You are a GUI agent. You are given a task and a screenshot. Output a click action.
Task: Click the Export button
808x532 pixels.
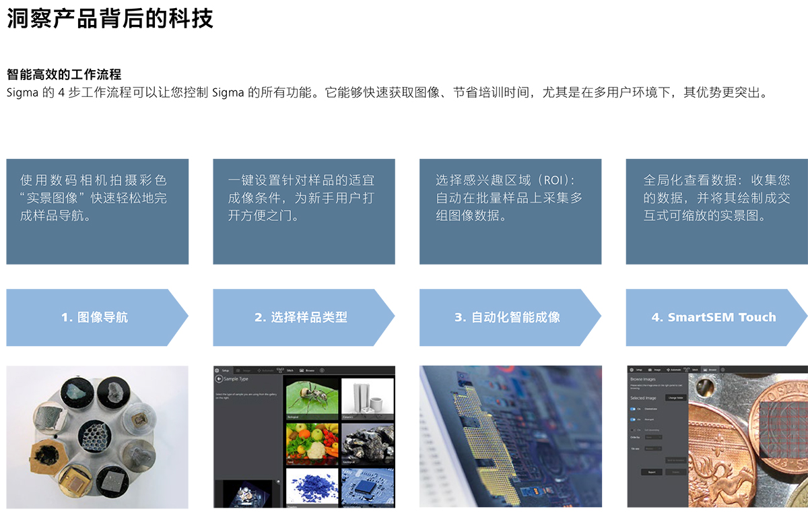point(651,472)
